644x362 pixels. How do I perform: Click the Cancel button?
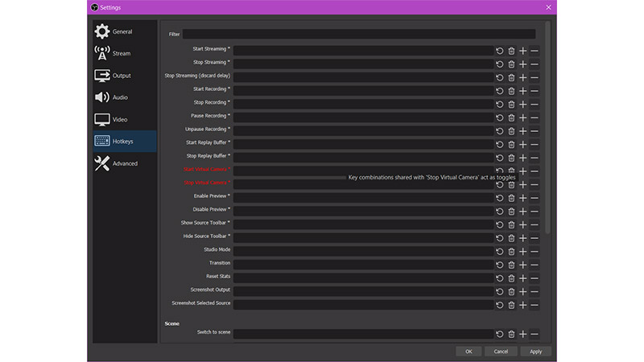click(501, 352)
